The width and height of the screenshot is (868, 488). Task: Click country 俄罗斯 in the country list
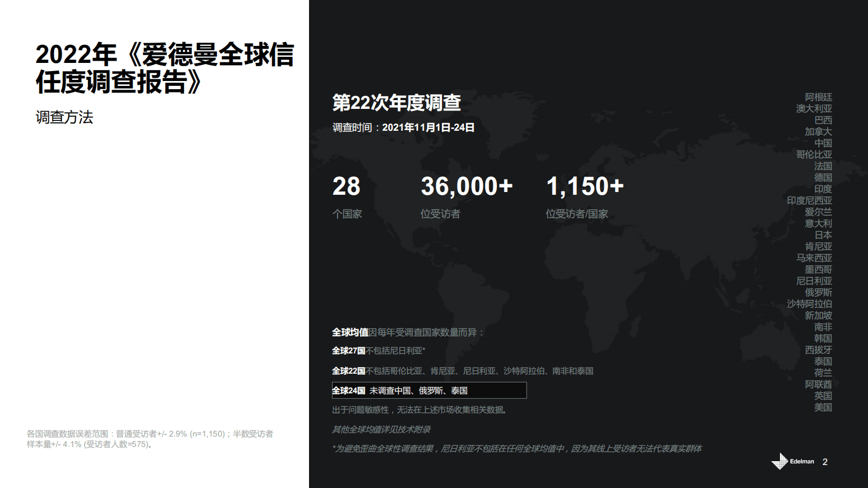(818, 293)
